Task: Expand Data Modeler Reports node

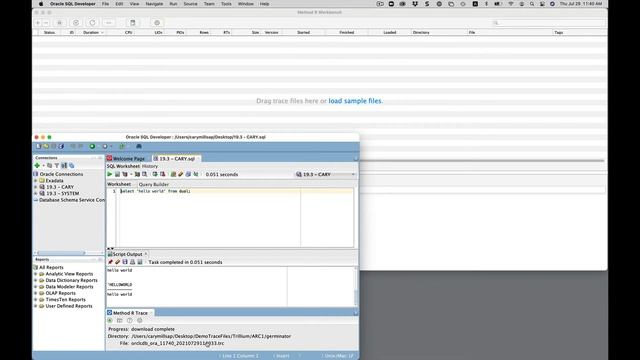Action: pos(36,287)
